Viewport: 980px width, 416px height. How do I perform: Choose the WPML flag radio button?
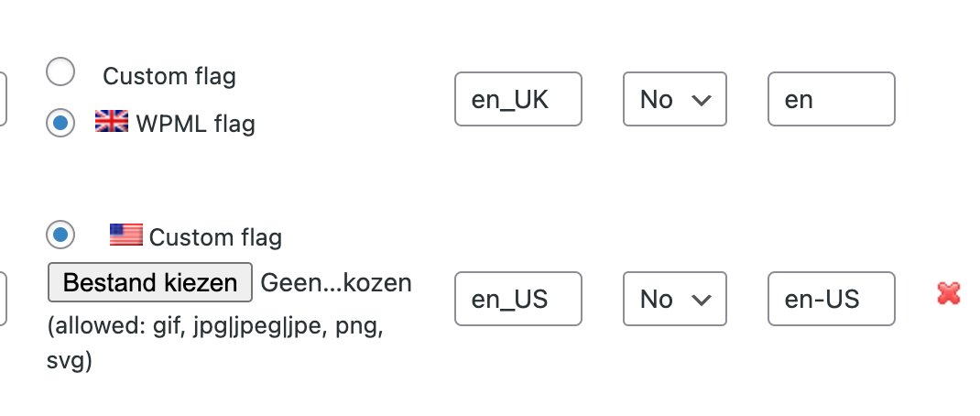[60, 123]
